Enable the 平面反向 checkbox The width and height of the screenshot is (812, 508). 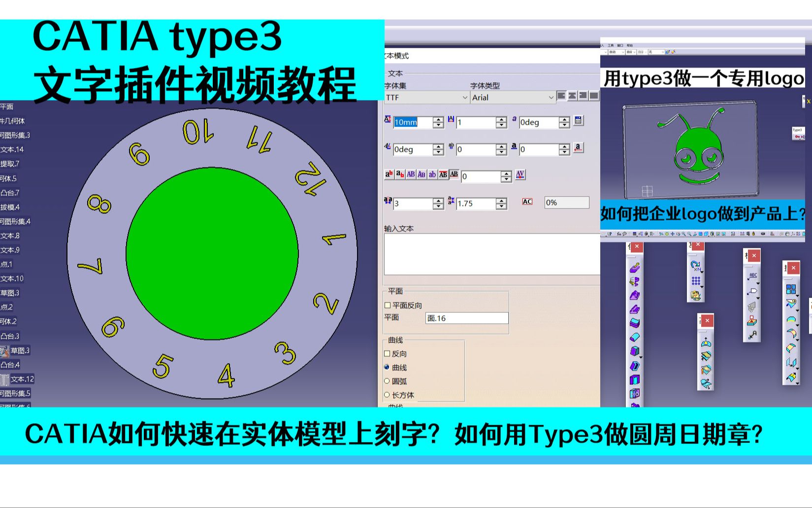(x=388, y=305)
